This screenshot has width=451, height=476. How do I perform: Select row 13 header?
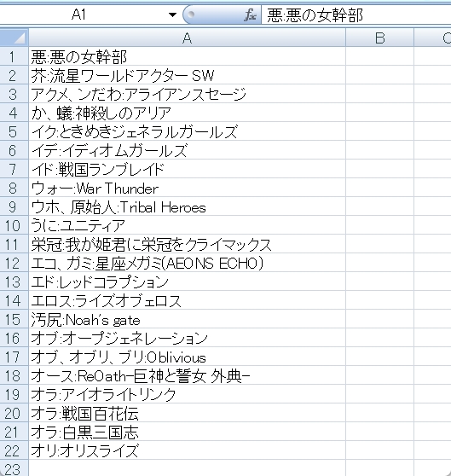point(14,282)
